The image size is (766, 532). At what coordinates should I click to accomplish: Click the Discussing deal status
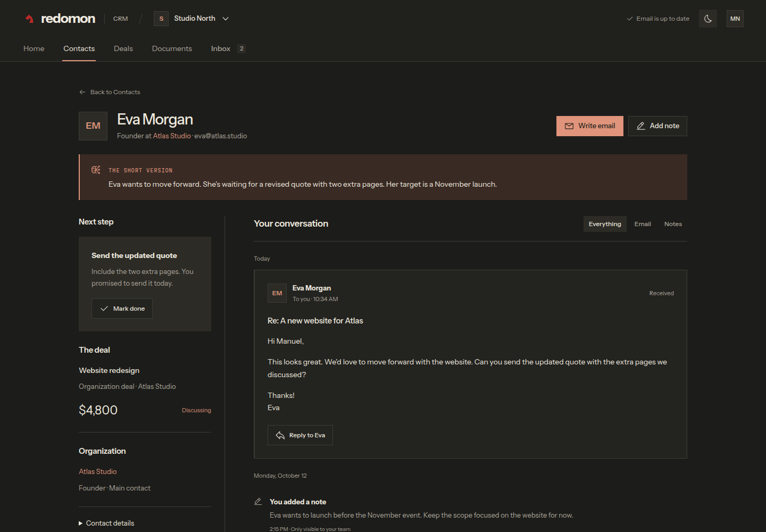196,410
